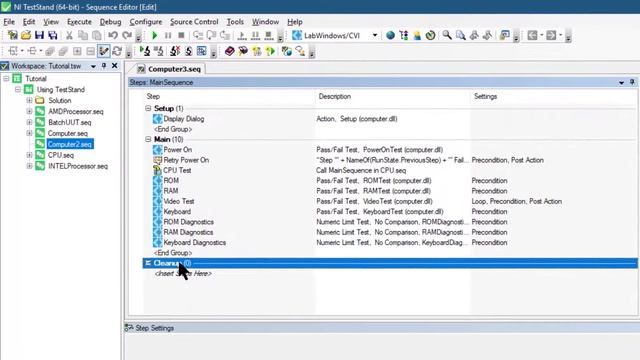
Task: Expand the AMDProcessor.seq tree node
Action: (29, 111)
